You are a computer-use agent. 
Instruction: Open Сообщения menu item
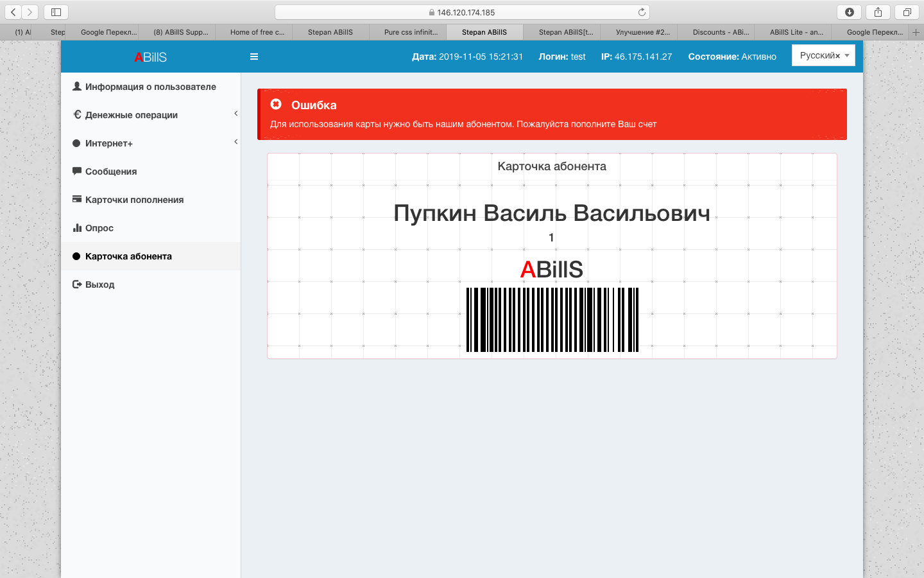[x=151, y=171]
